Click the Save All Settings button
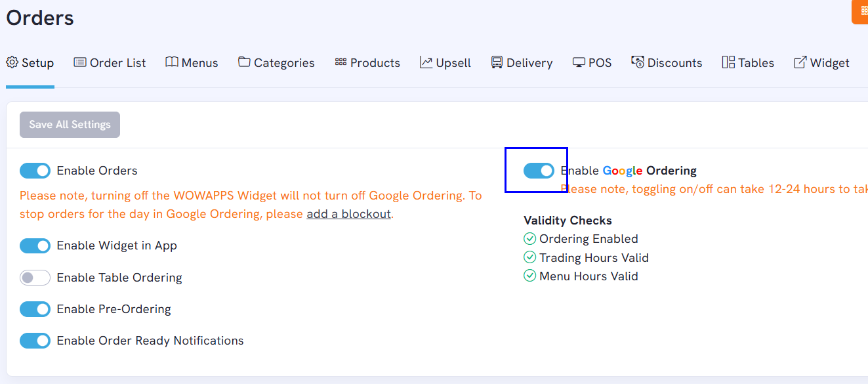 click(70, 125)
